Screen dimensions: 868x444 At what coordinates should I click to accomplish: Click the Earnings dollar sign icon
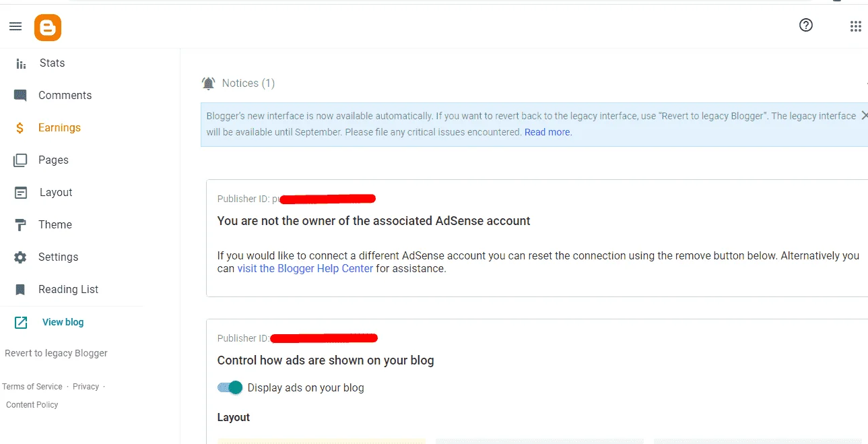click(20, 128)
